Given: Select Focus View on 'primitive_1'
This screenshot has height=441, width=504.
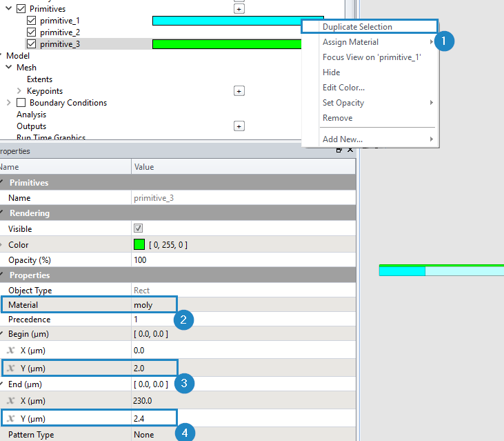Looking at the screenshot, I should (372, 57).
